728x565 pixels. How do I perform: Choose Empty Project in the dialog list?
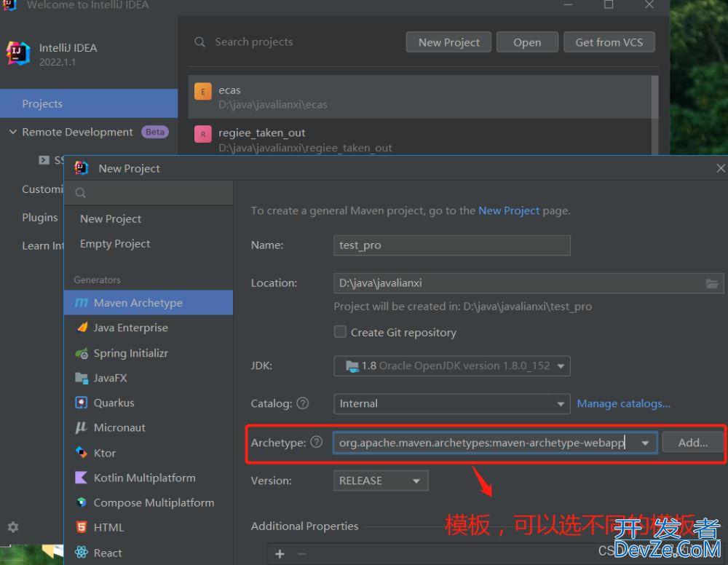pos(148,244)
